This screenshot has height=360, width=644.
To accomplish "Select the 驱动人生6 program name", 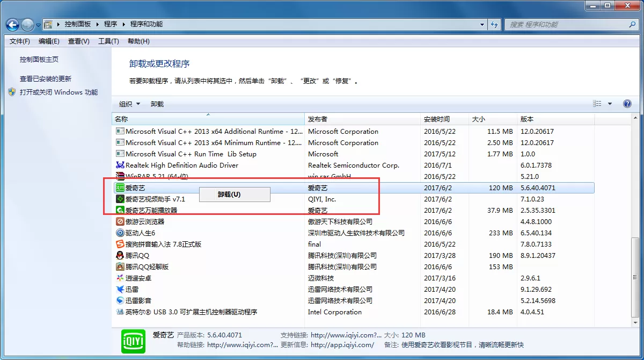I will pos(140,233).
